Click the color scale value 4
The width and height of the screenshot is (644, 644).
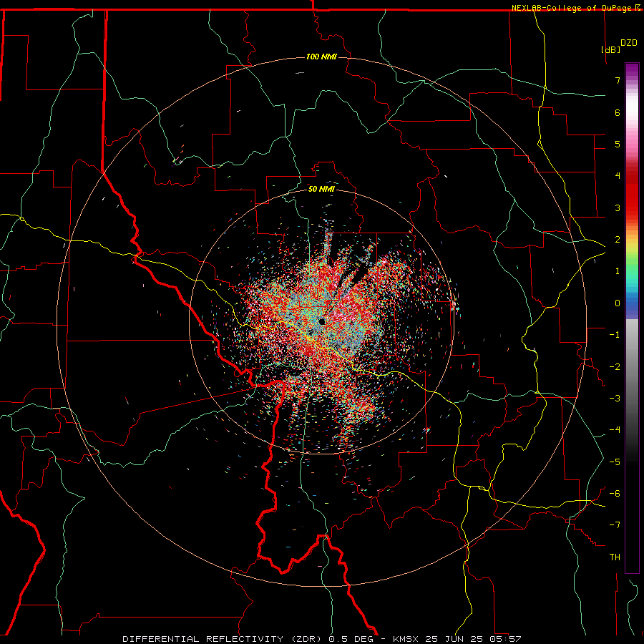618,176
